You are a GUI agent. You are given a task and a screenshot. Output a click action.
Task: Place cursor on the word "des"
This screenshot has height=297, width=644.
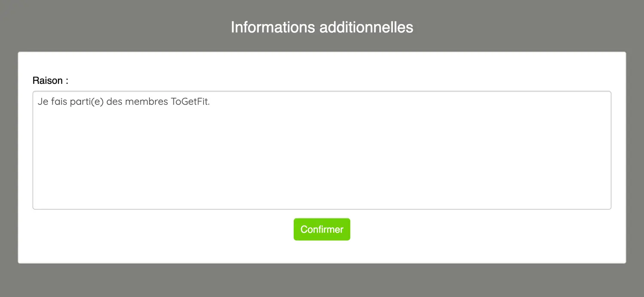click(114, 103)
